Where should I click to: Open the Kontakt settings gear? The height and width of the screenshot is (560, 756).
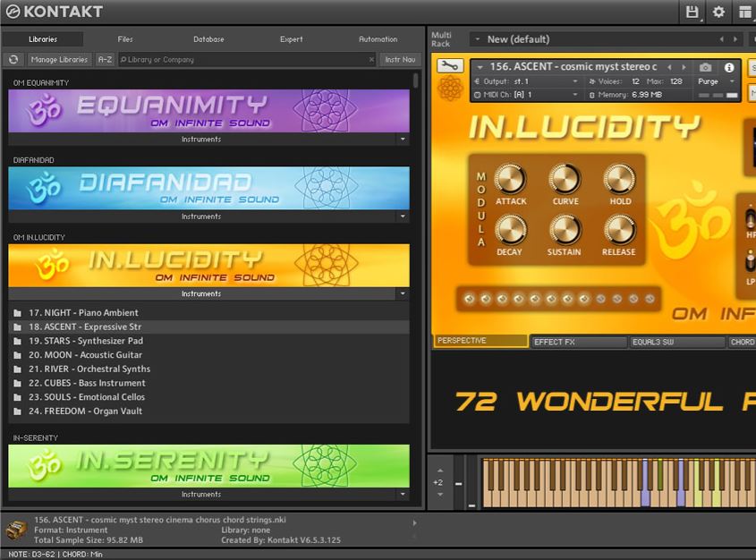click(718, 12)
